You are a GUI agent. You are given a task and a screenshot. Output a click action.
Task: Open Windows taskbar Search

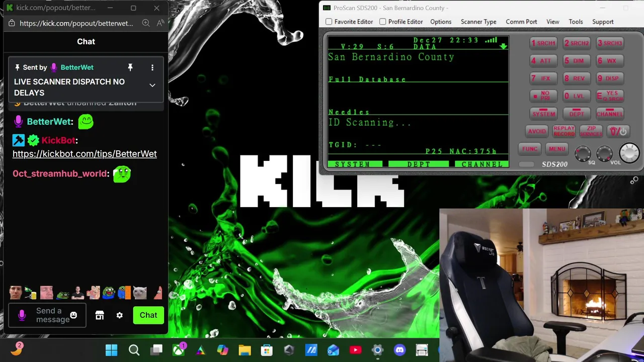coord(134,350)
